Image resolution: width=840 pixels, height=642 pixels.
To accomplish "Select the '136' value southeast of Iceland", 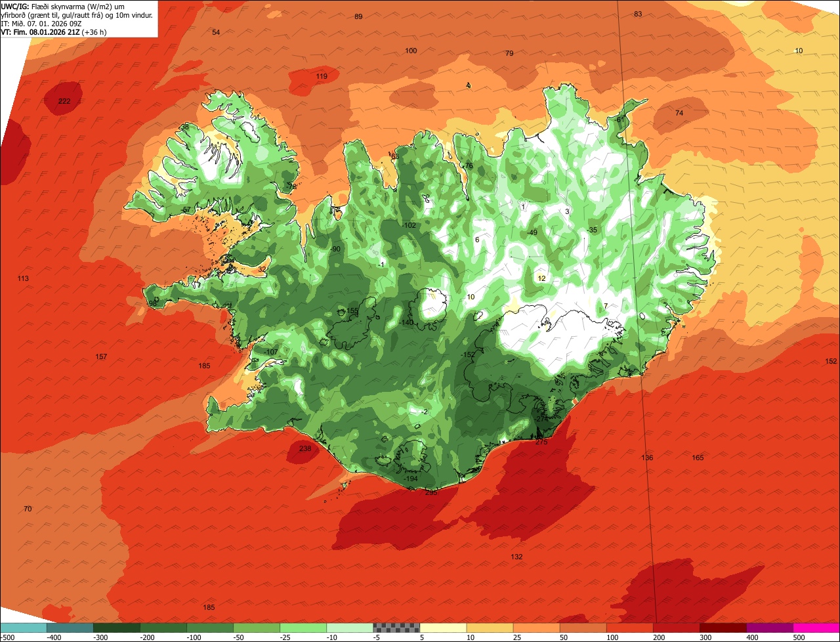I will (647, 458).
